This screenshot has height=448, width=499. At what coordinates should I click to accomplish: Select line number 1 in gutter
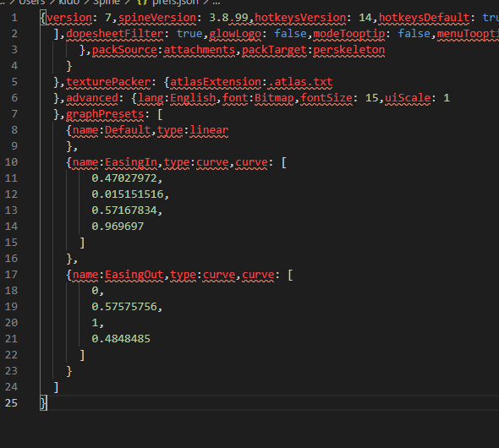[x=14, y=18]
